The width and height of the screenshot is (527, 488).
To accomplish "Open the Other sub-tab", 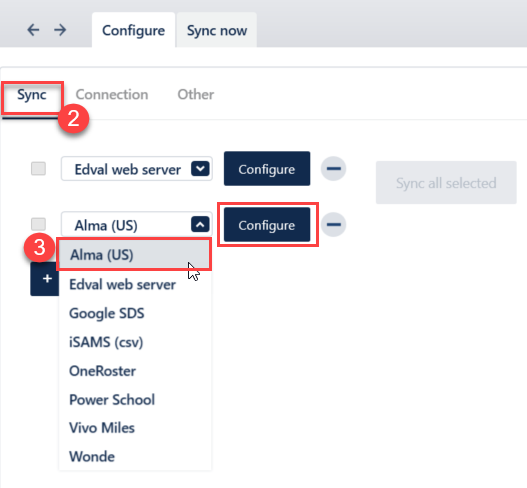I will coord(196,94).
